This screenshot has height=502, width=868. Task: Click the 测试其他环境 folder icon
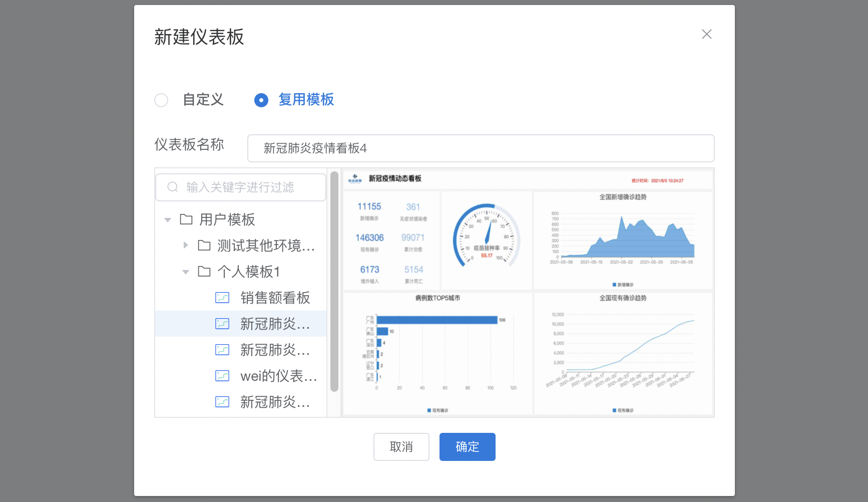click(x=204, y=245)
